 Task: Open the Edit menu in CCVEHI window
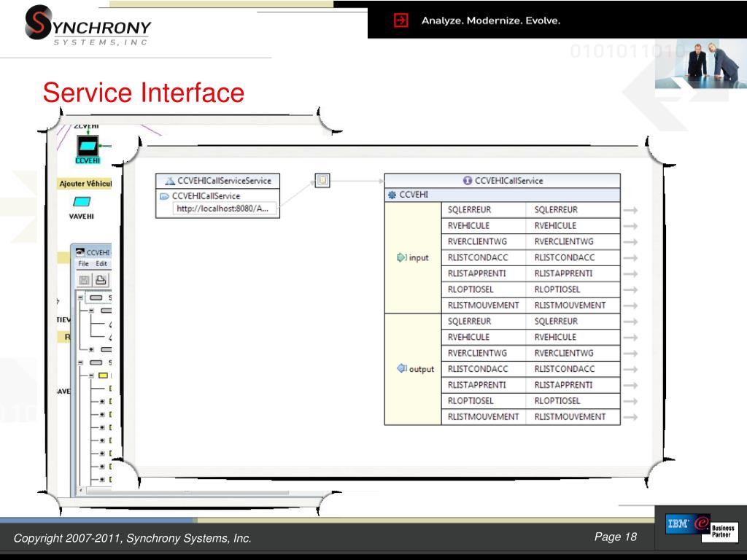click(101, 264)
